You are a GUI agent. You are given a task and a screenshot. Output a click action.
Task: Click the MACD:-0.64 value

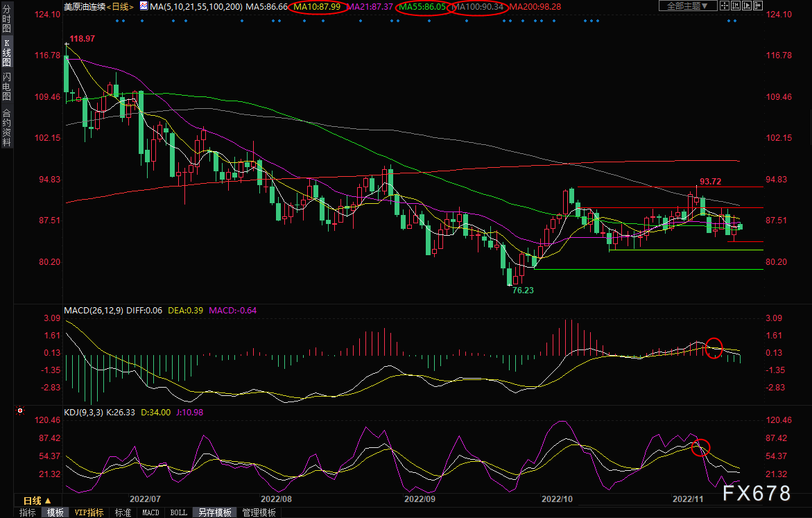coord(232,310)
